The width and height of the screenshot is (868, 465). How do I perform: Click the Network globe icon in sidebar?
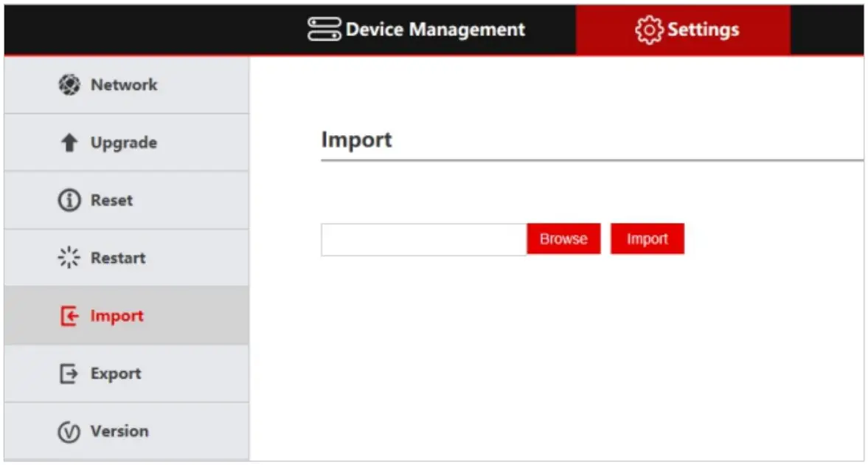pyautogui.click(x=68, y=84)
